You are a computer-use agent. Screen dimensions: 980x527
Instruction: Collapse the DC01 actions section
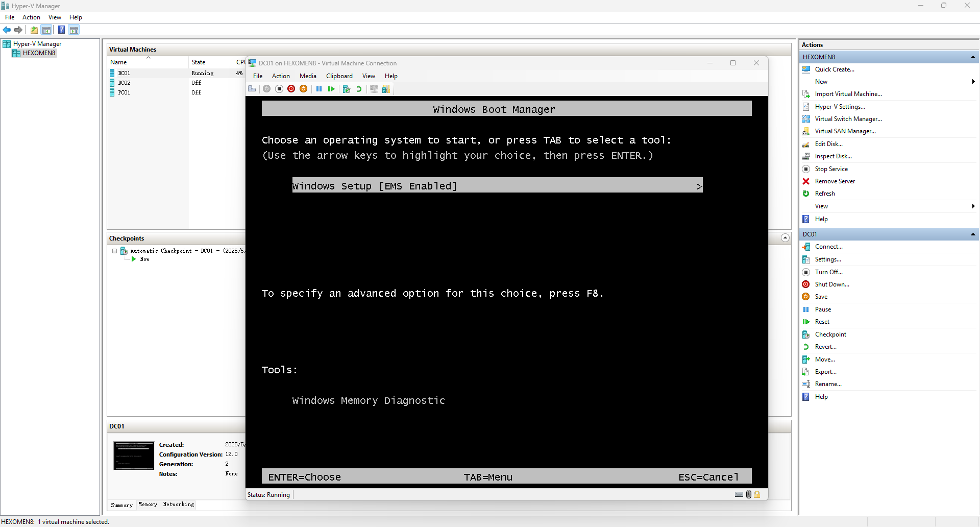(x=973, y=234)
